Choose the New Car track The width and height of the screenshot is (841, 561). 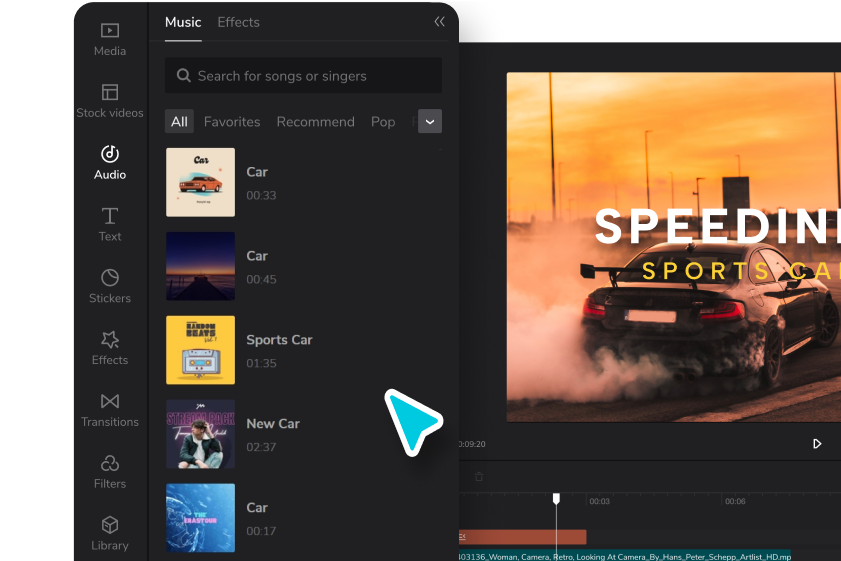point(304,434)
